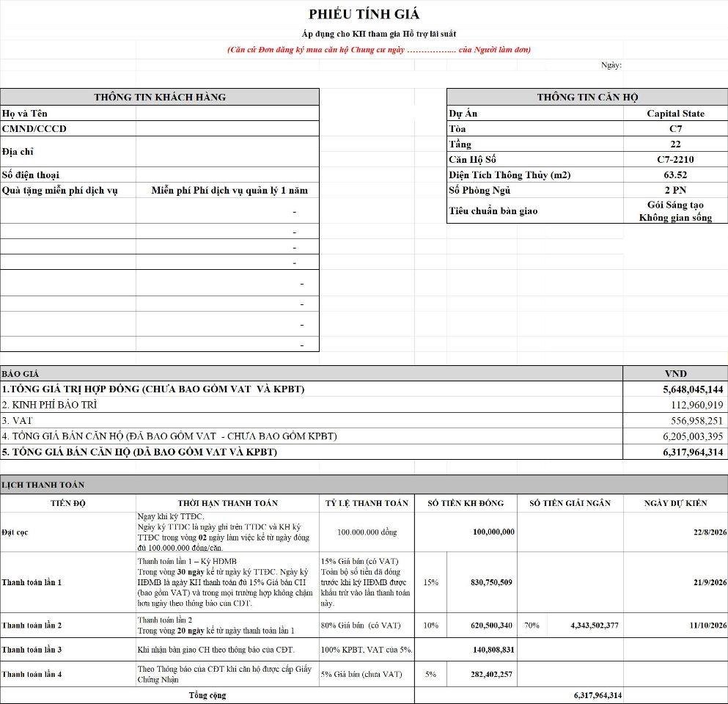
Task: Click 'Miễn phí Phí dịch vụ quản lý 1 năm' cell
Action: [227, 190]
